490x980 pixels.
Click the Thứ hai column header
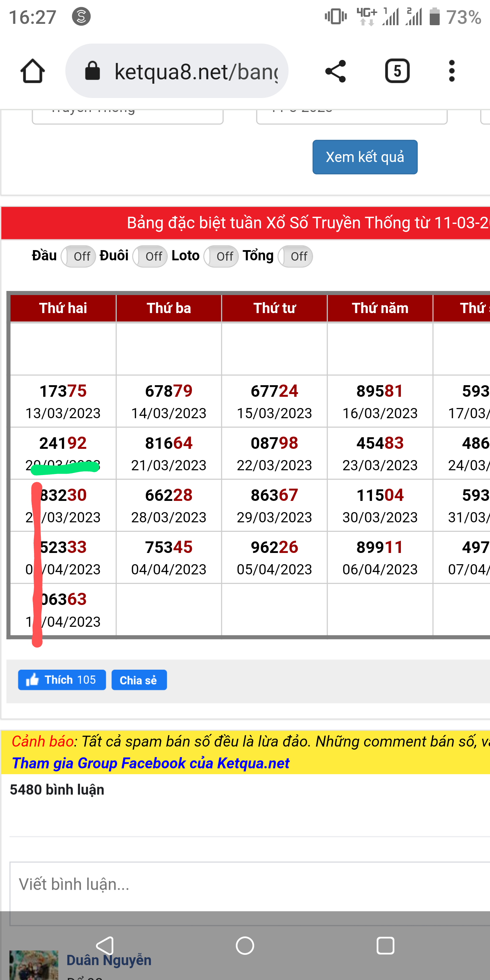(x=63, y=308)
